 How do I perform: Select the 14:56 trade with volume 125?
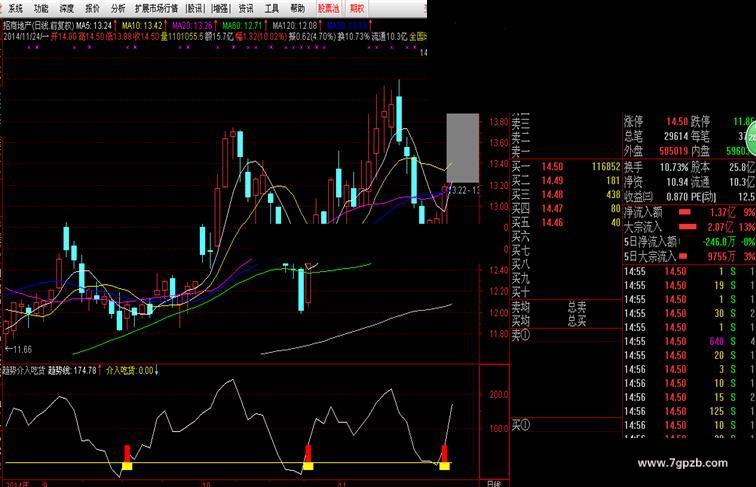pos(689,411)
